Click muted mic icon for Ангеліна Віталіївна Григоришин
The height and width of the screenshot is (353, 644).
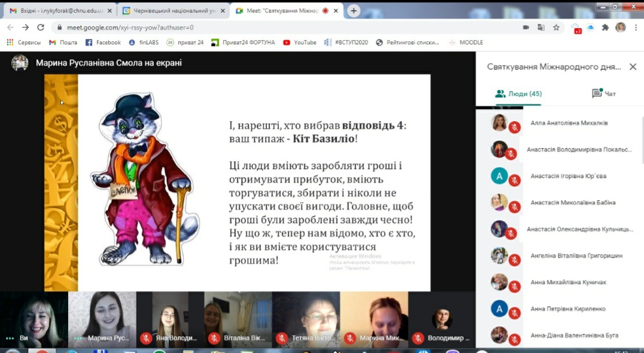coord(514,260)
